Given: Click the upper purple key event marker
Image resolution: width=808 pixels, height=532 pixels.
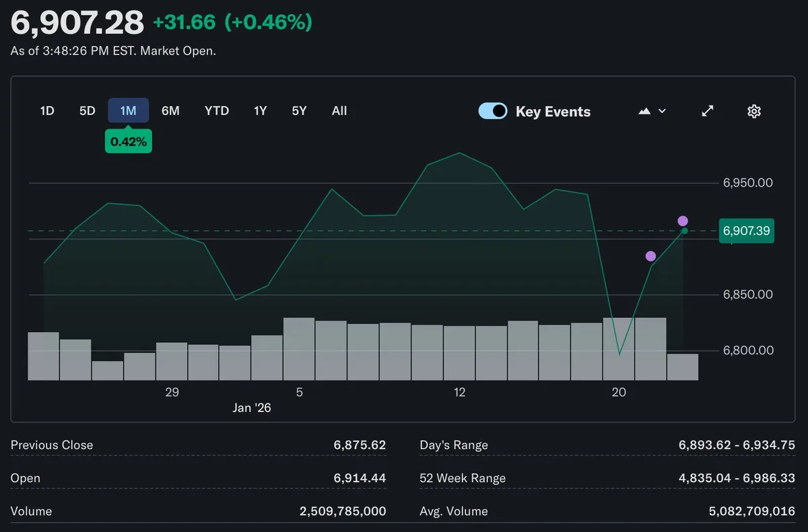Looking at the screenshot, I should [x=683, y=221].
